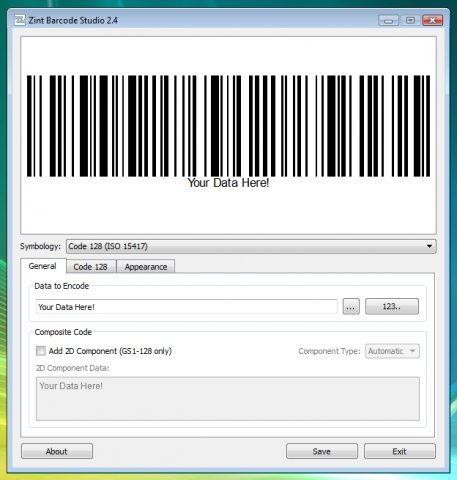Click the 'Symbology:' label
Image resolution: width=457 pixels, height=480 pixels.
pyautogui.click(x=40, y=246)
